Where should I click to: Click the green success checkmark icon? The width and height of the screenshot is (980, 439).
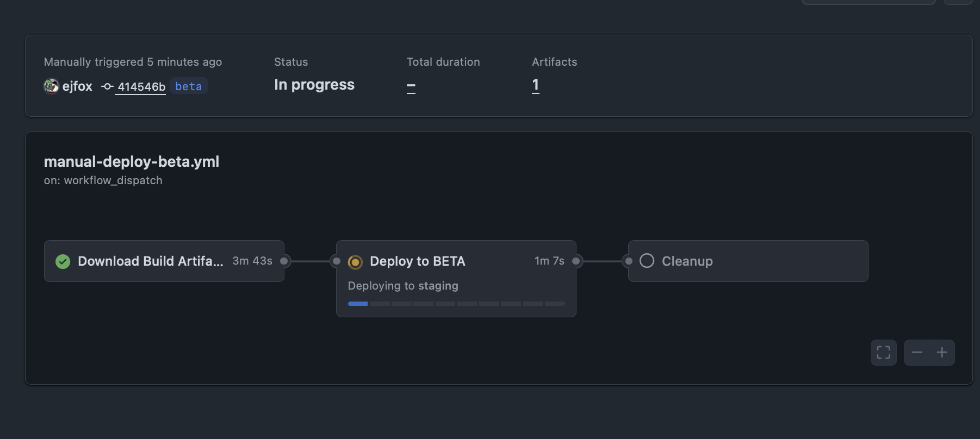[63, 262]
